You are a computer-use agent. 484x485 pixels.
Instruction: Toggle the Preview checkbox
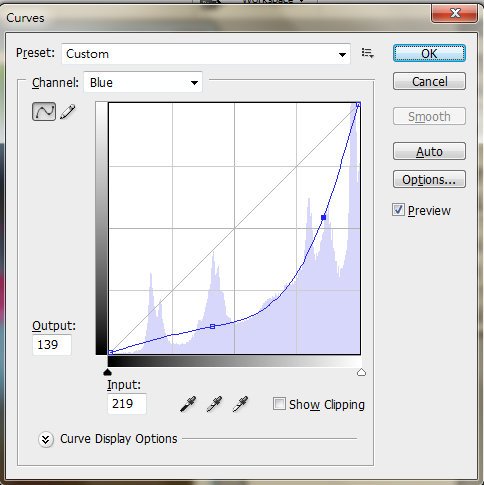pos(398,210)
